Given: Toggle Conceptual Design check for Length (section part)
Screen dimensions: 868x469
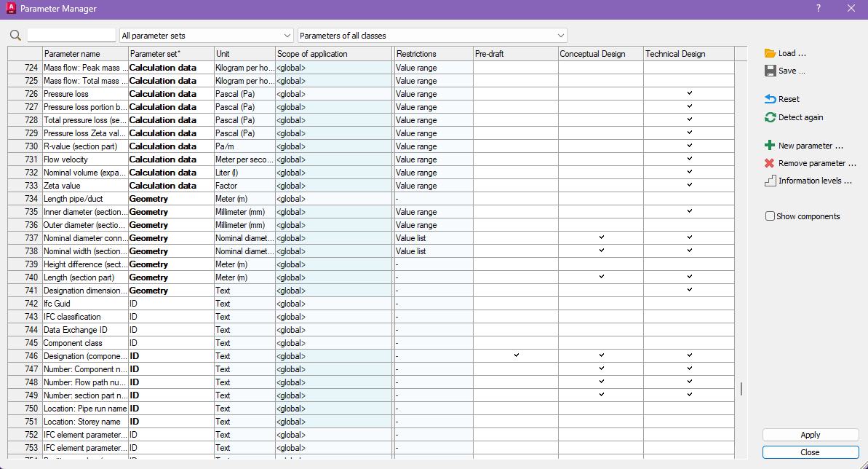Looking at the screenshot, I should point(601,277).
